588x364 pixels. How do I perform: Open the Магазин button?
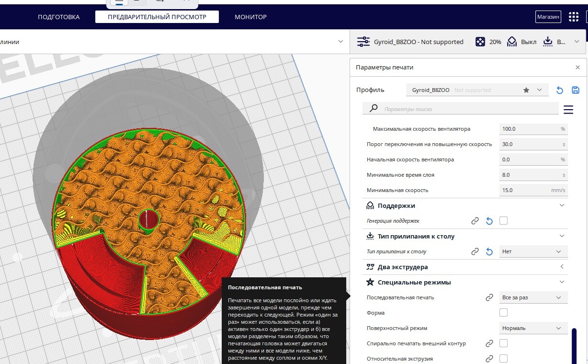point(548,17)
